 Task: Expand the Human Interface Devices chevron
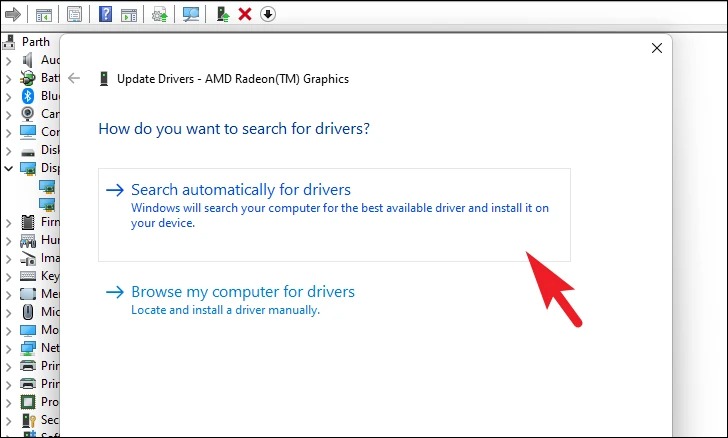click(8, 241)
